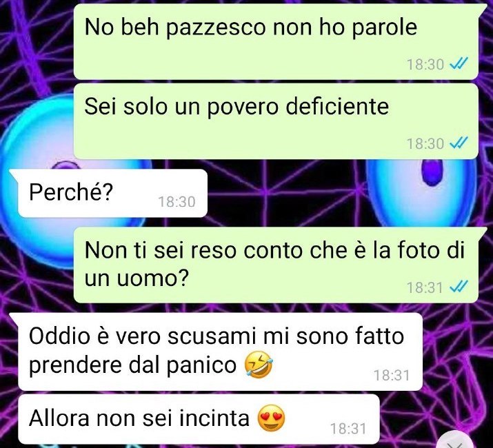Click the 18:31 timestamp on 'Allora non sei incinta'
Screen dimensions: 493x448
[x=348, y=429]
